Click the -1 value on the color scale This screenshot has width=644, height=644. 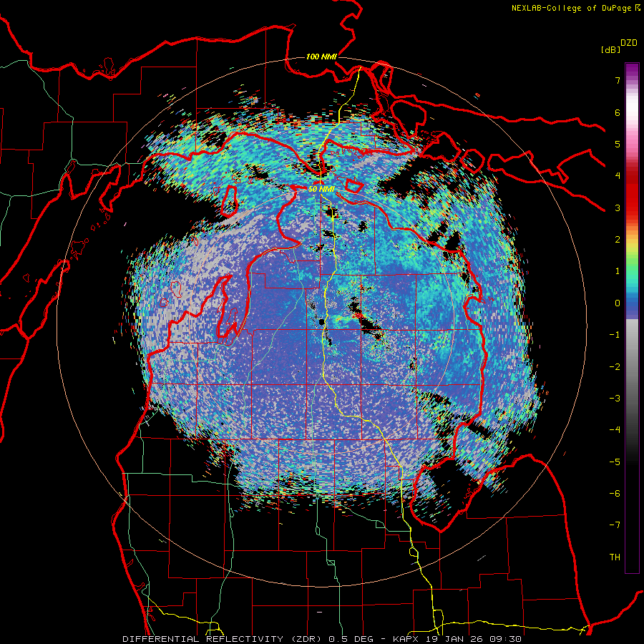pyautogui.click(x=615, y=335)
